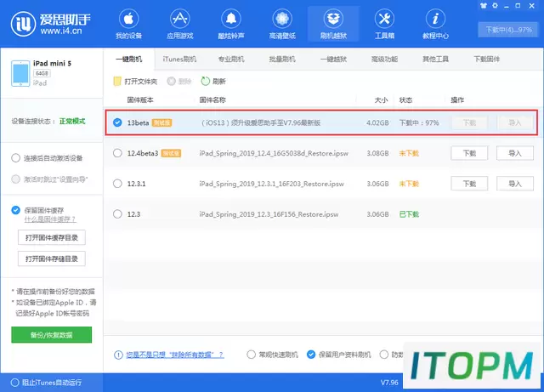Click the 测试版 badge next to 12.4beta3

point(171,153)
